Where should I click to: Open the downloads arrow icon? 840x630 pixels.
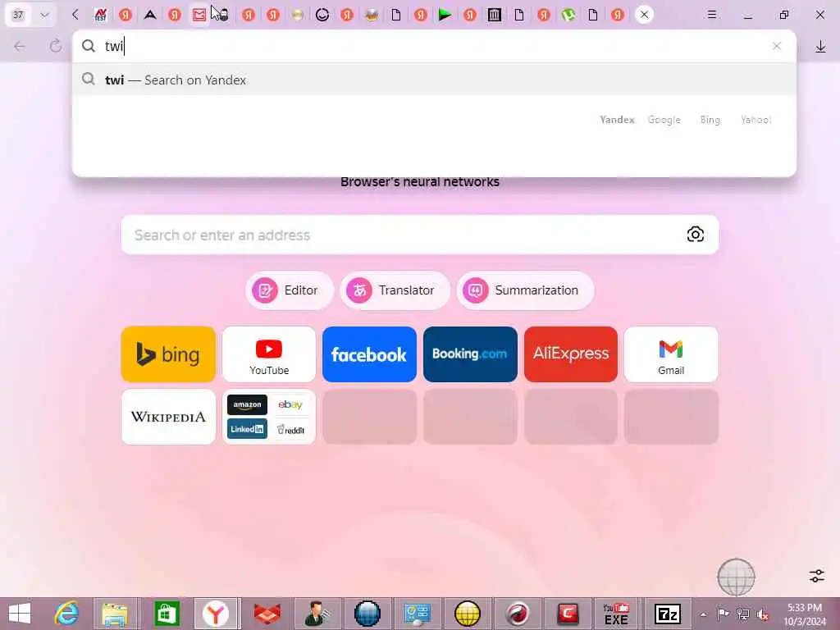coord(820,47)
